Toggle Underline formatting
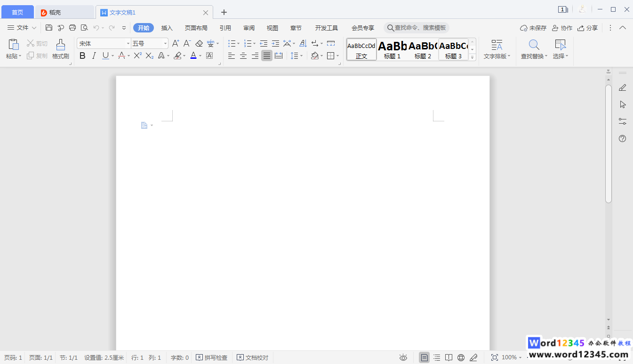Viewport: 633px width, 364px height. point(105,55)
